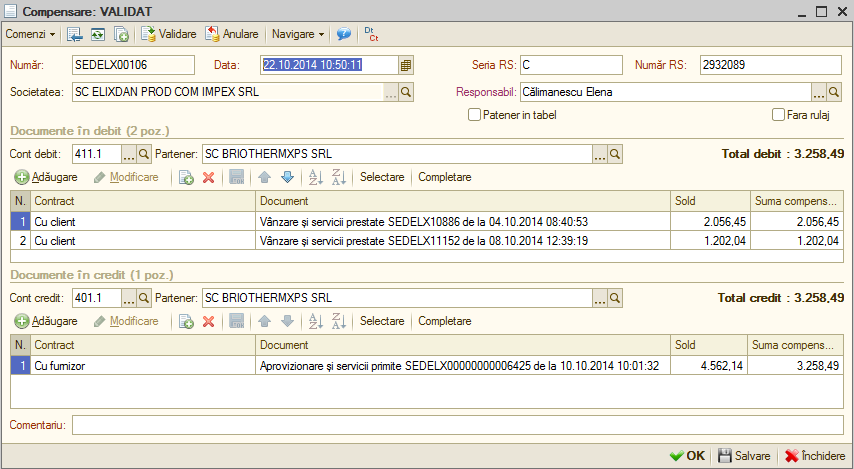Viewport: 854px width, 469px height.
Task: Click the Completare link in credit section
Action: [444, 321]
